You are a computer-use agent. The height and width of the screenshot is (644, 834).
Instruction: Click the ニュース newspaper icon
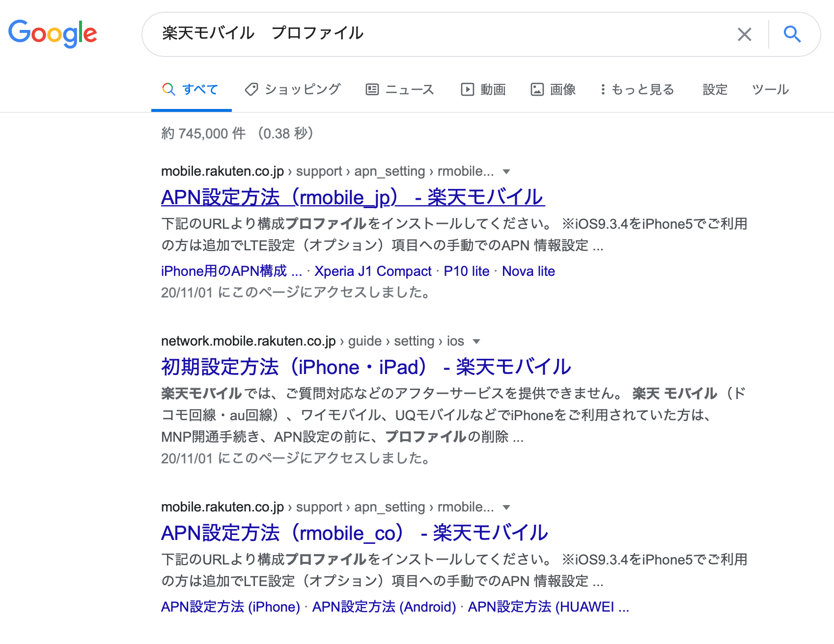tap(372, 89)
